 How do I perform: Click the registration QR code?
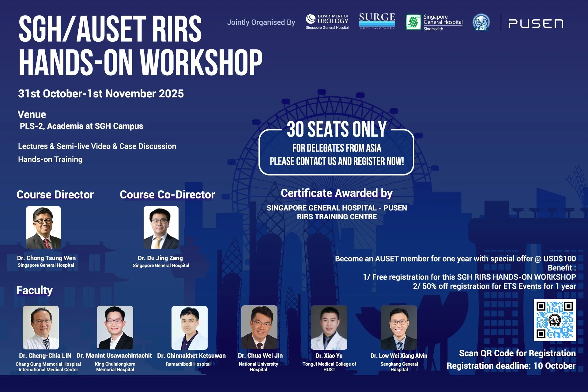(555, 320)
